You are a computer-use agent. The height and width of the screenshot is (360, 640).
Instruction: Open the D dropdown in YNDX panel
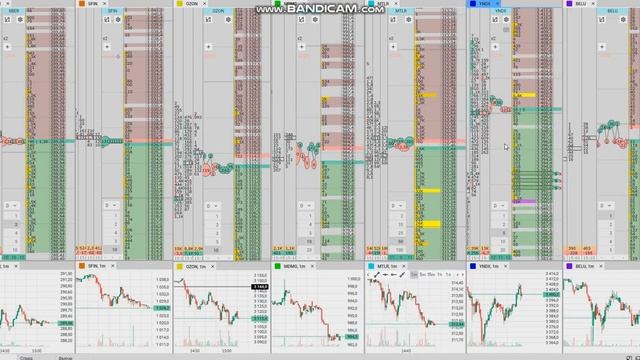[x=499, y=205]
